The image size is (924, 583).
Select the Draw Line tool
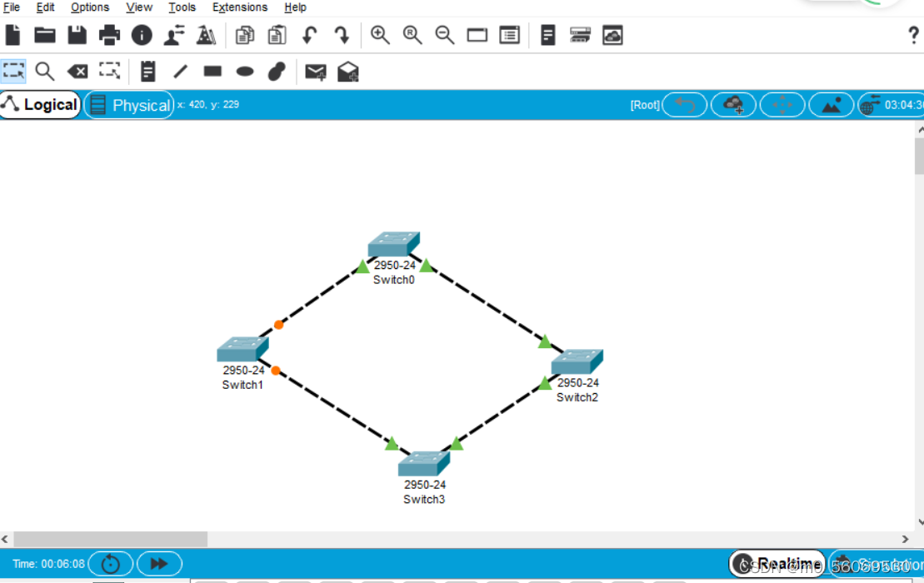[180, 72]
